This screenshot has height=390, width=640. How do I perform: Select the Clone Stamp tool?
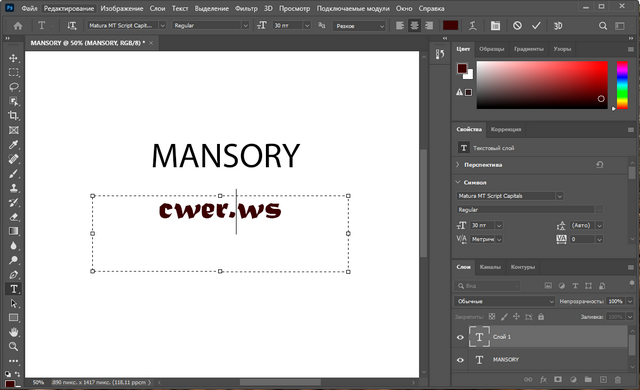click(13, 188)
